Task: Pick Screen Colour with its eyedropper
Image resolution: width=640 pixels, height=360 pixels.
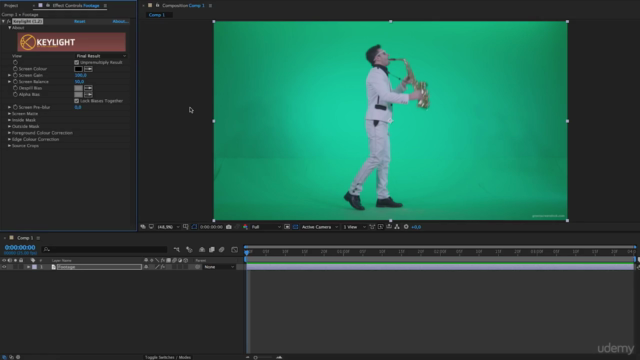Action: tap(88, 69)
